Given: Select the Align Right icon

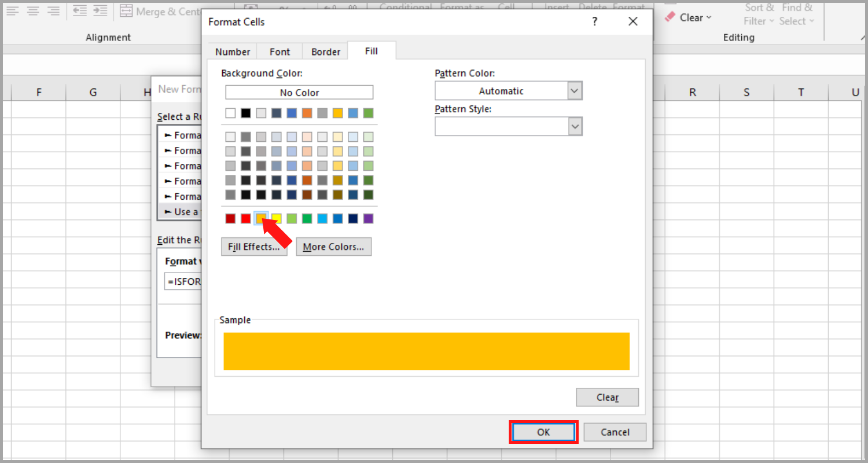Looking at the screenshot, I should click(53, 10).
